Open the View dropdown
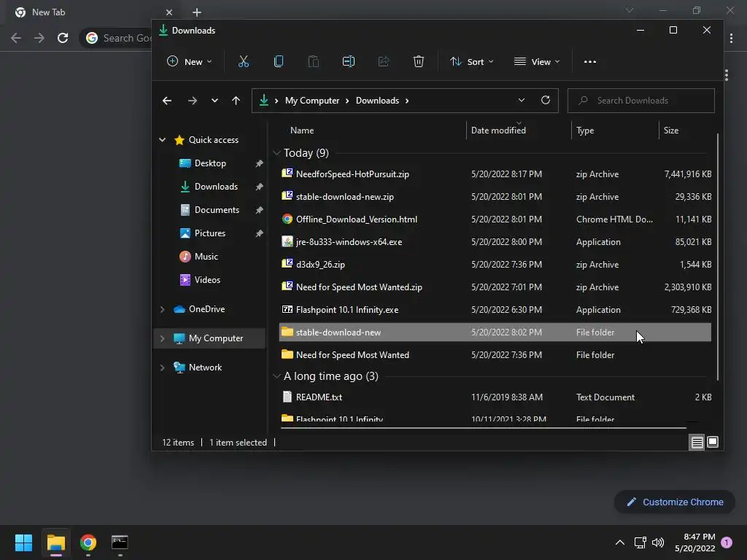 point(537,61)
